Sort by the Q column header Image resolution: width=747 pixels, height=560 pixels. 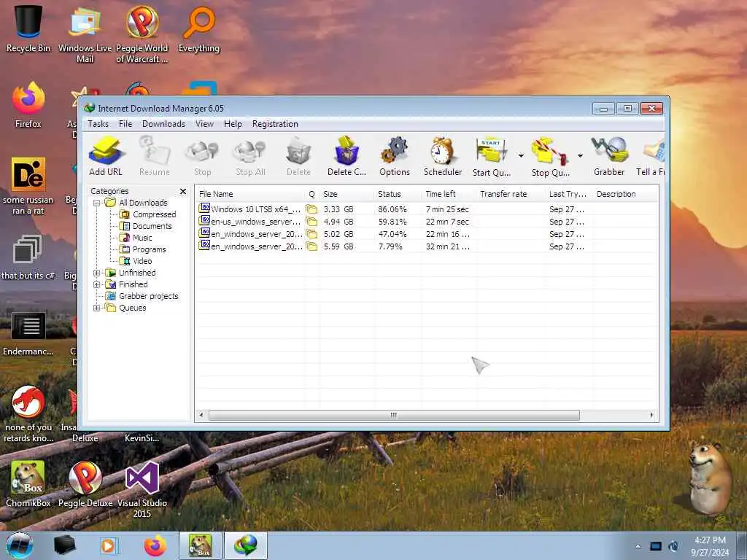point(312,194)
